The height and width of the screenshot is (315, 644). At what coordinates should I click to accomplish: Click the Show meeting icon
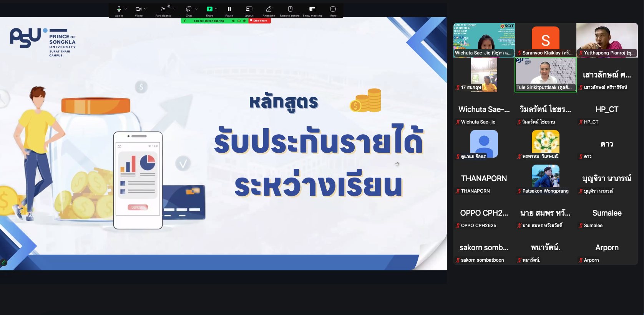[x=312, y=9]
